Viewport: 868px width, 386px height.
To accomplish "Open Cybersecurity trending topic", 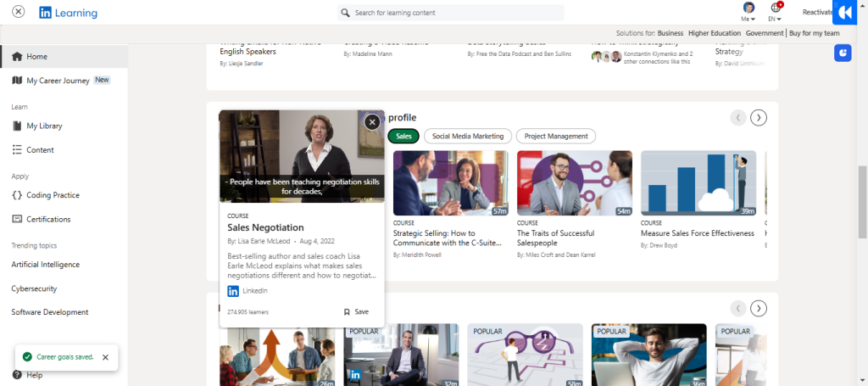I will tap(34, 288).
